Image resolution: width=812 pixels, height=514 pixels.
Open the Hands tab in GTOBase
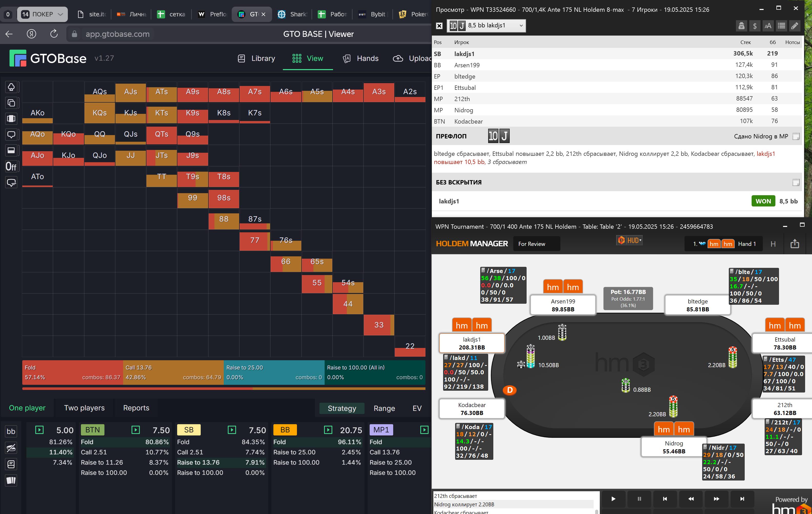[361, 59]
